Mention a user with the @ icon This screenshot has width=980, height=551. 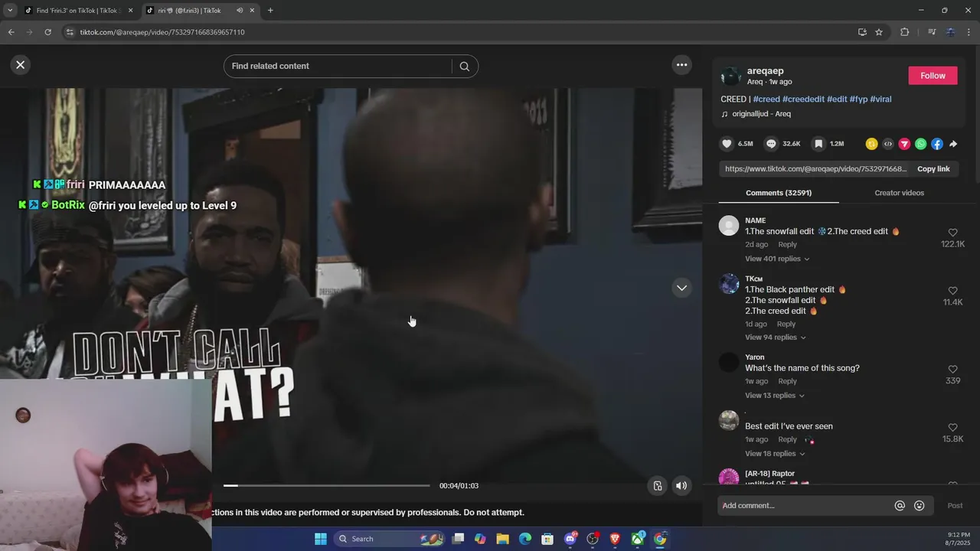(900, 506)
